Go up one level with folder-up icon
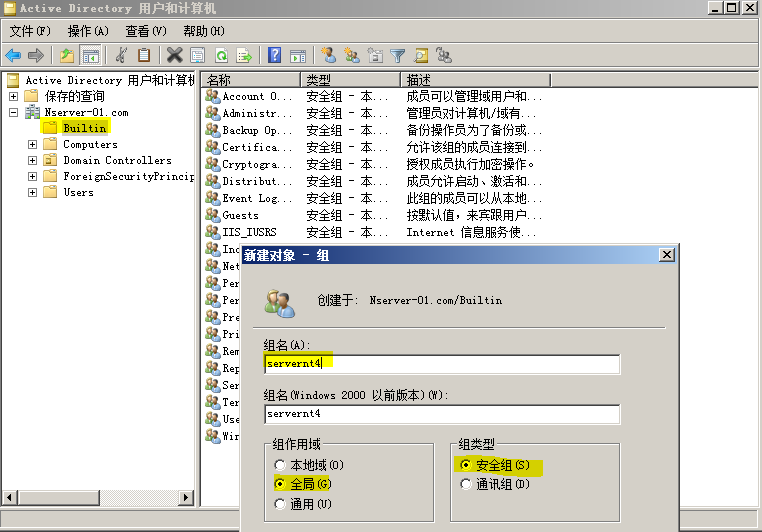Image resolution: width=762 pixels, height=532 pixels. coord(67,55)
